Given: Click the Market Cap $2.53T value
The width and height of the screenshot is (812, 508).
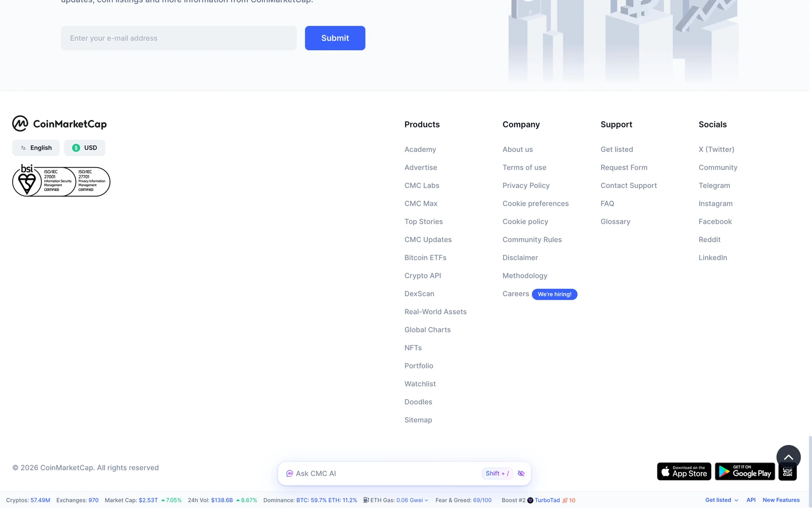Looking at the screenshot, I should coord(148,500).
